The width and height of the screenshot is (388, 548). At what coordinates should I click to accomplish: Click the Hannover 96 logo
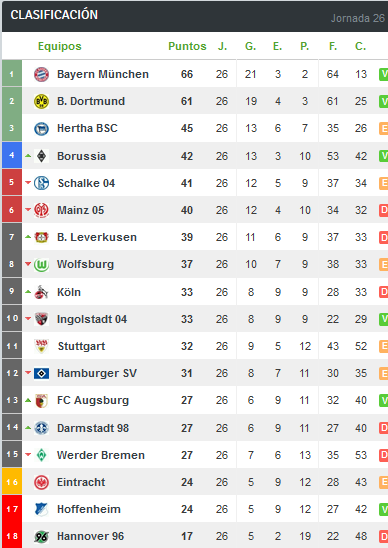(41, 536)
